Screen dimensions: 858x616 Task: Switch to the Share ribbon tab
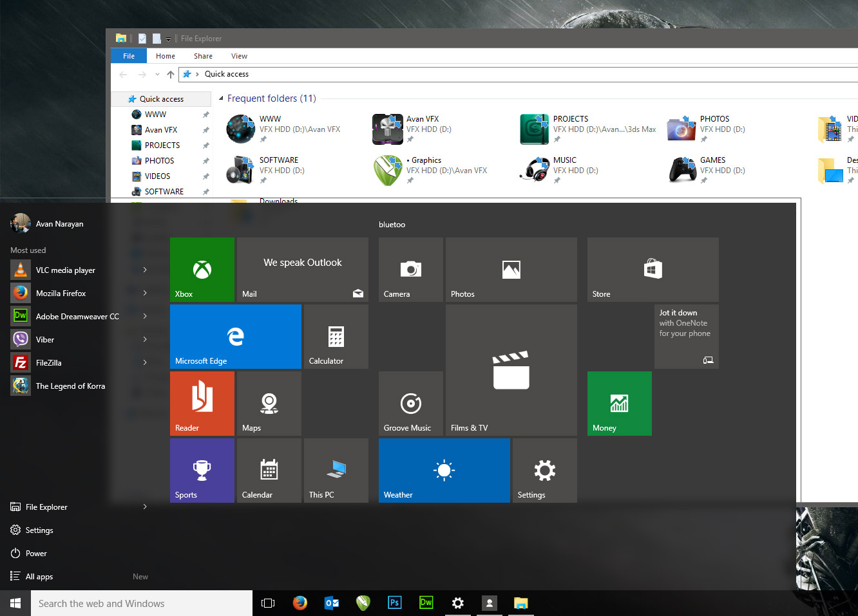[x=203, y=56]
